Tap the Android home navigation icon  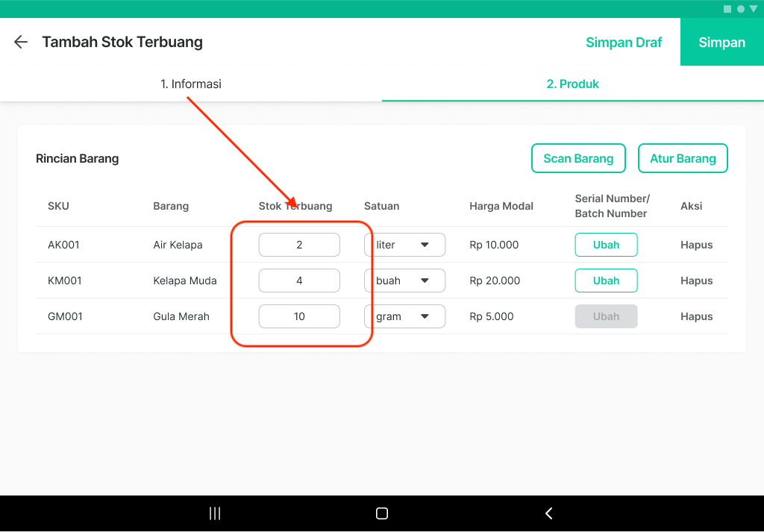pyautogui.click(x=382, y=513)
